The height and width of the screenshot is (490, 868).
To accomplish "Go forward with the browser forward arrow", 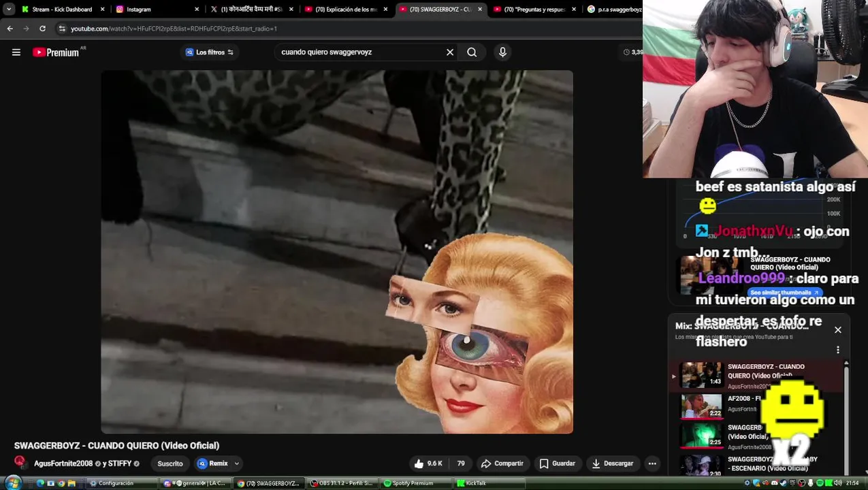I will [26, 29].
